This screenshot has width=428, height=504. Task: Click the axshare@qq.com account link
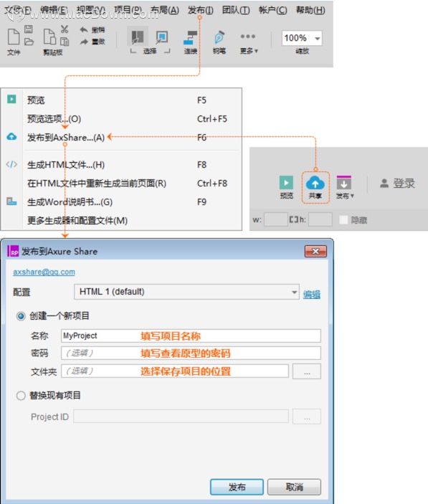click(44, 272)
